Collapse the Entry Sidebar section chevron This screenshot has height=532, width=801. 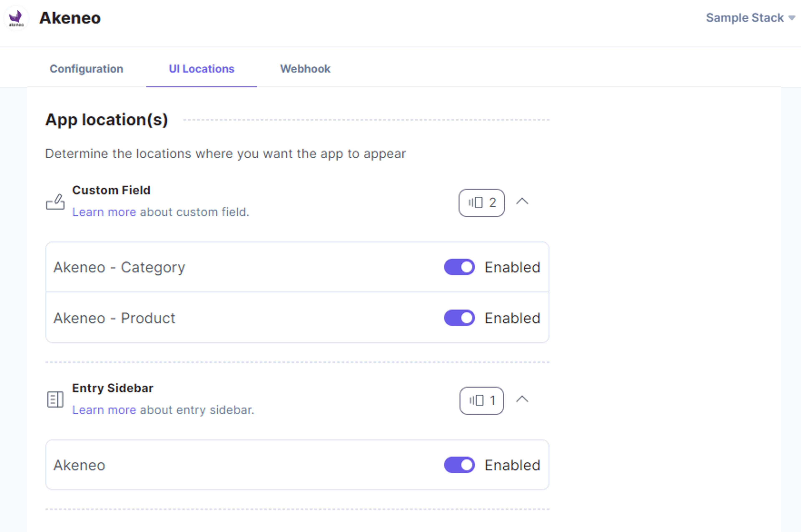click(522, 399)
